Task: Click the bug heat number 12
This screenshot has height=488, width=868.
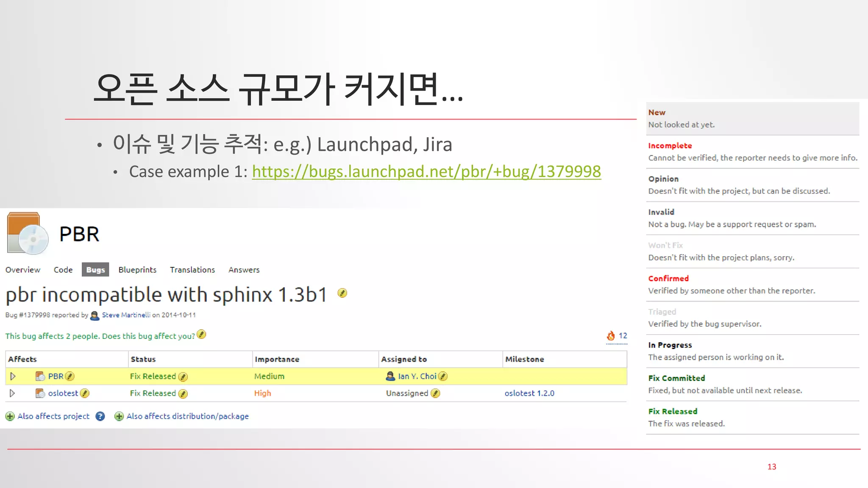Action: tap(623, 335)
